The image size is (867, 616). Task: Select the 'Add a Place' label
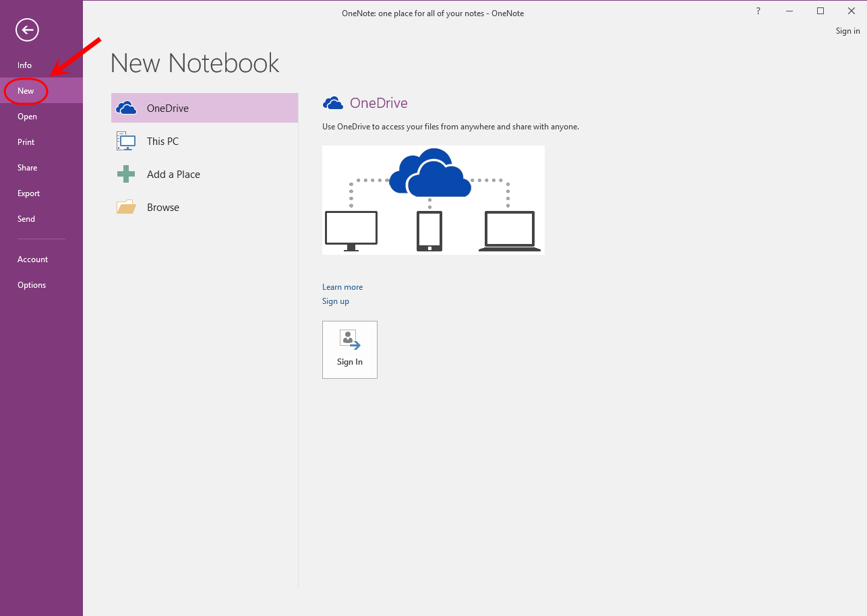click(x=173, y=174)
